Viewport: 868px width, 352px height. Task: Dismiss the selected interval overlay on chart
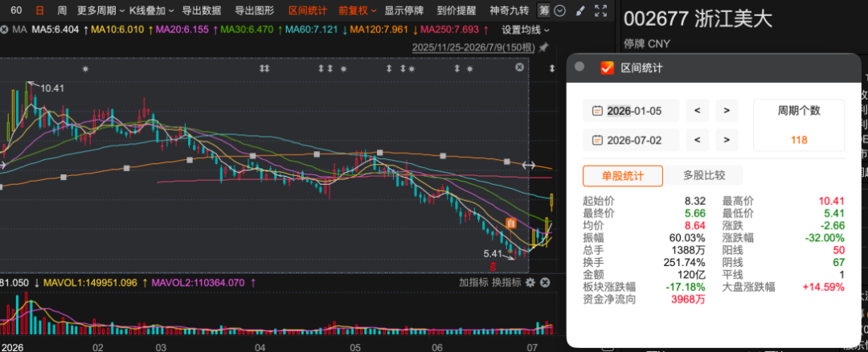point(519,67)
